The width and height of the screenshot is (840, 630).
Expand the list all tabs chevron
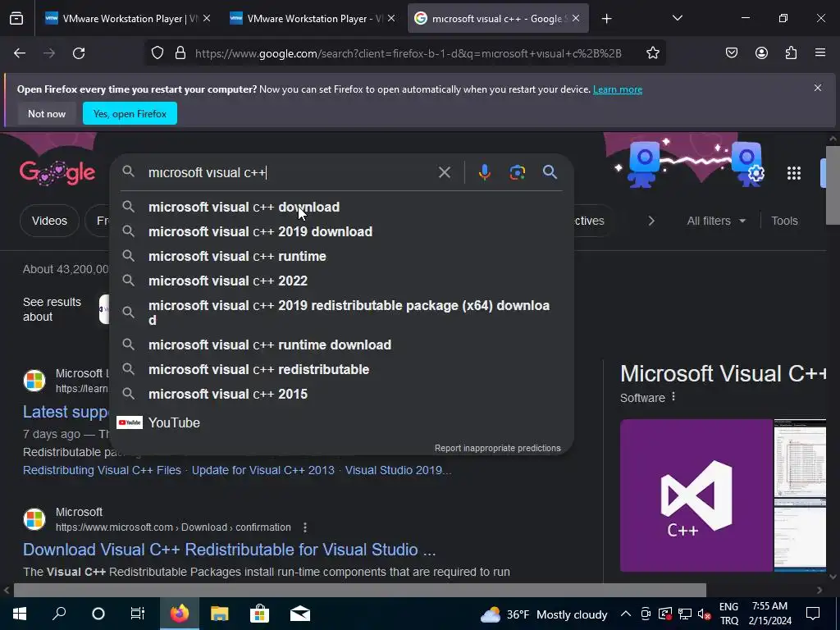[677, 18]
